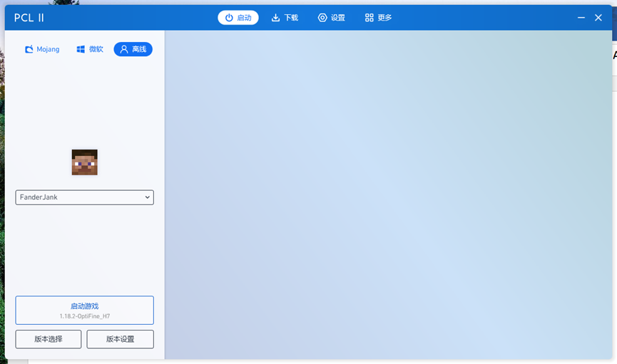Switch to the 下载 download tab
Image resolution: width=617 pixels, height=364 pixels.
click(x=285, y=18)
